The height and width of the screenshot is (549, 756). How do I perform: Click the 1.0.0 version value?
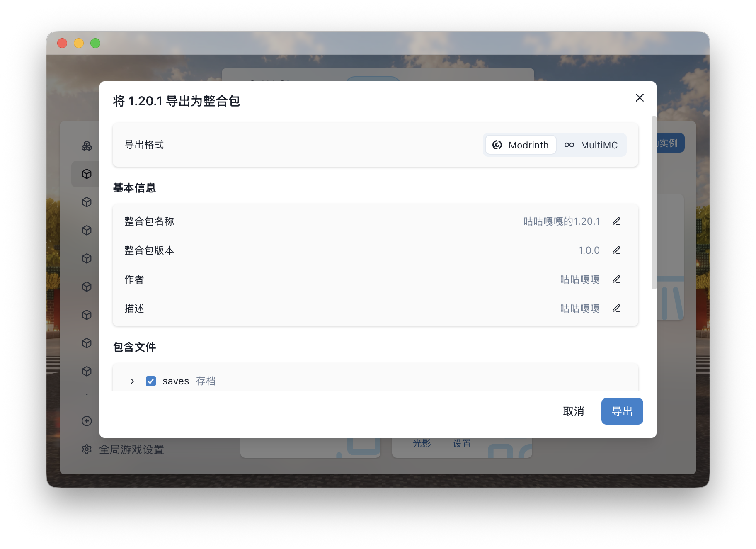(589, 250)
